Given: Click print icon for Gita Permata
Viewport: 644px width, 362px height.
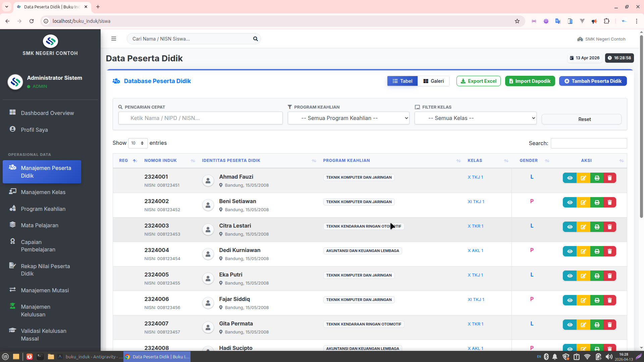Looking at the screenshot, I should (597, 325).
